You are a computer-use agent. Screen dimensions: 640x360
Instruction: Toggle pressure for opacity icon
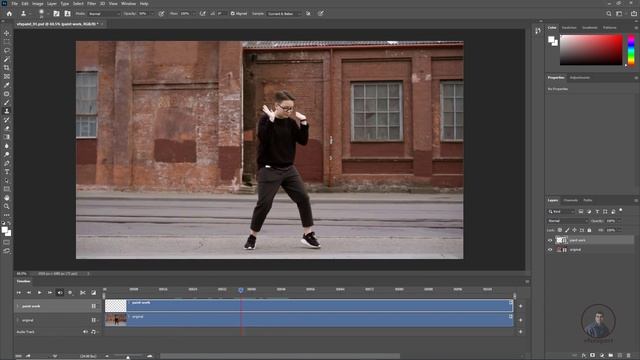[x=161, y=13]
